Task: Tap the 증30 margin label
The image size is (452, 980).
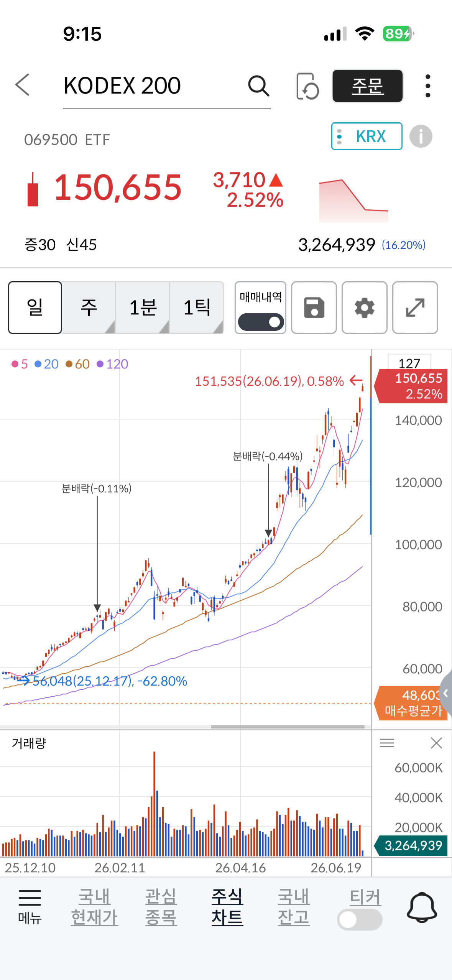Action: pos(40,245)
